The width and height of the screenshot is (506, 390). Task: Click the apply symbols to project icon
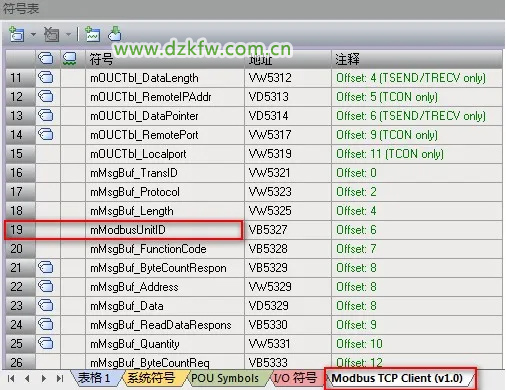pos(115,34)
